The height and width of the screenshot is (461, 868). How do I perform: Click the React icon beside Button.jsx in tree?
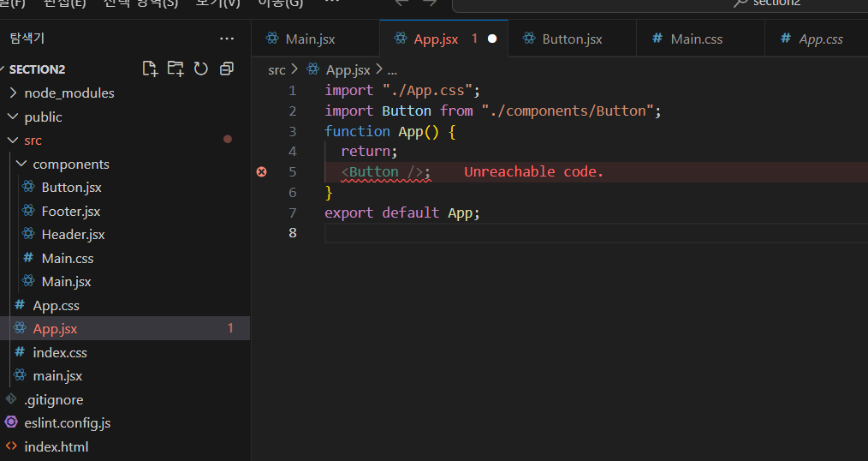pos(28,187)
